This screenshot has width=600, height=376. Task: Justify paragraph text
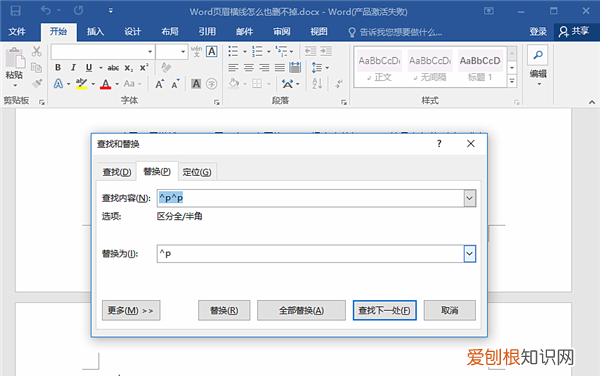coord(280,68)
